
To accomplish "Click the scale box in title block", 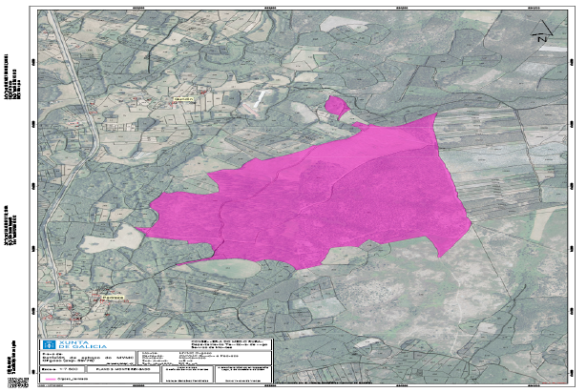I will click(62, 369).
